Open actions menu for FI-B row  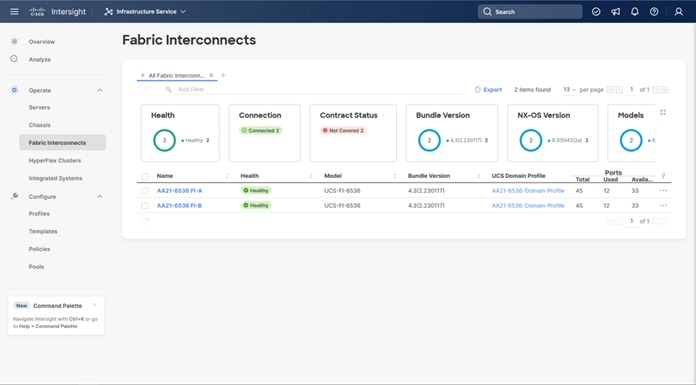tap(663, 206)
